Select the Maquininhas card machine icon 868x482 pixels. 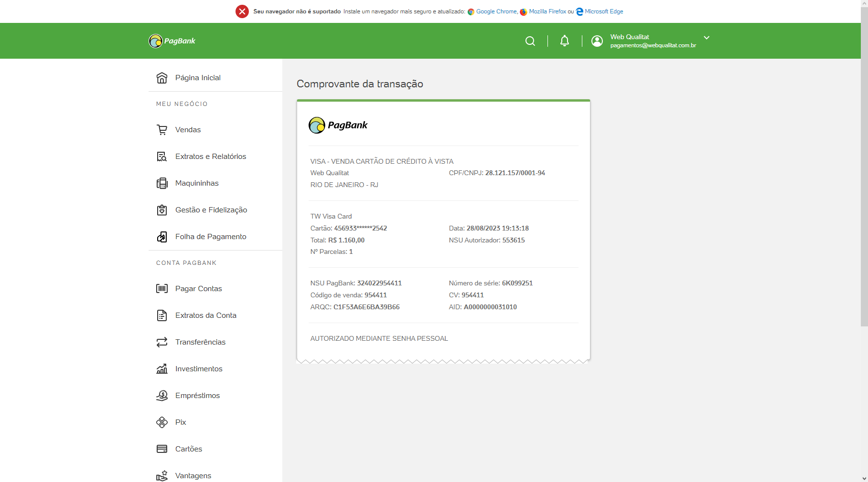(162, 183)
